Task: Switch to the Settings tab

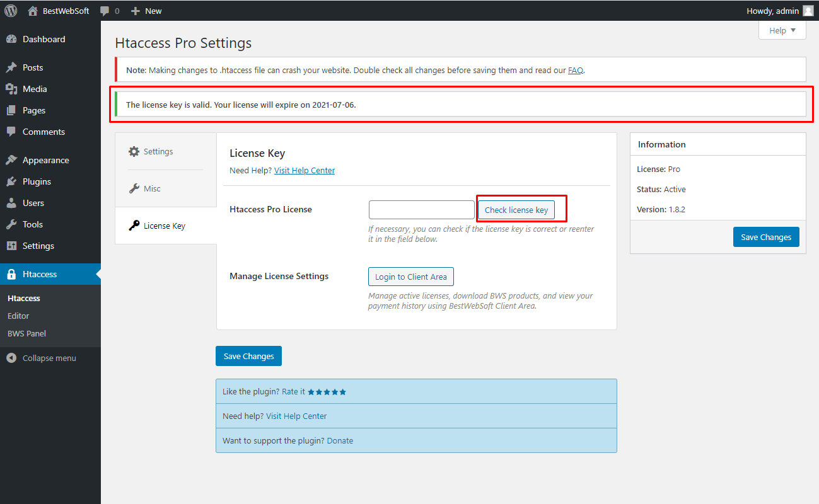Action: pos(166,151)
